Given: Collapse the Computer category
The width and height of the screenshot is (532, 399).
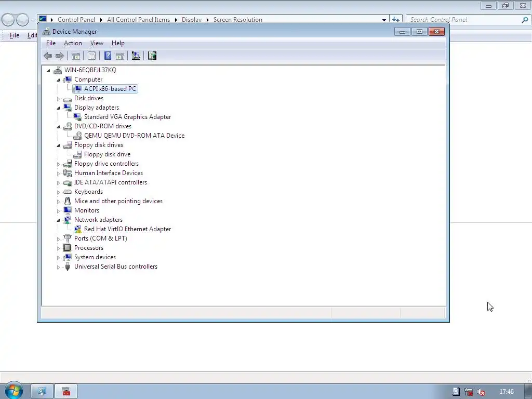Looking at the screenshot, I should tap(58, 80).
